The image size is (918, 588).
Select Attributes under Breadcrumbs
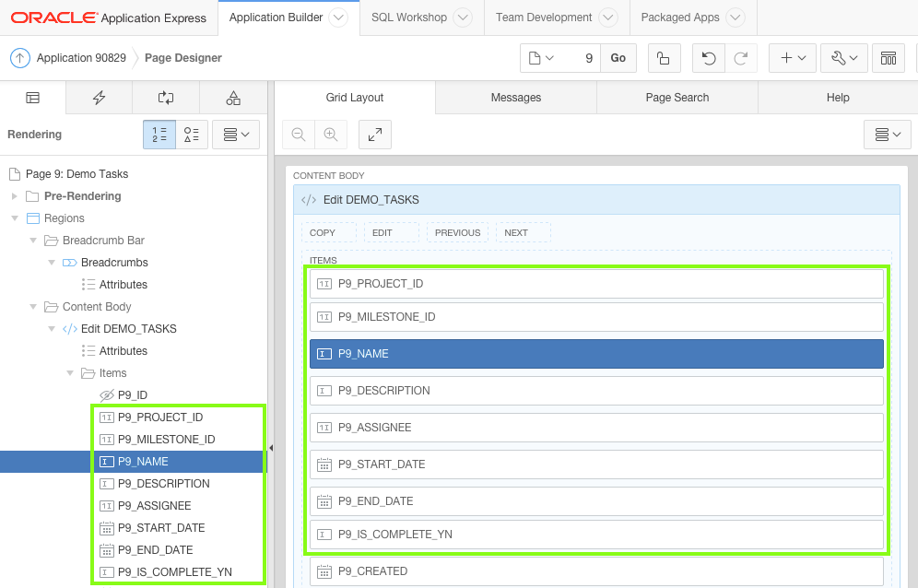[x=123, y=285]
